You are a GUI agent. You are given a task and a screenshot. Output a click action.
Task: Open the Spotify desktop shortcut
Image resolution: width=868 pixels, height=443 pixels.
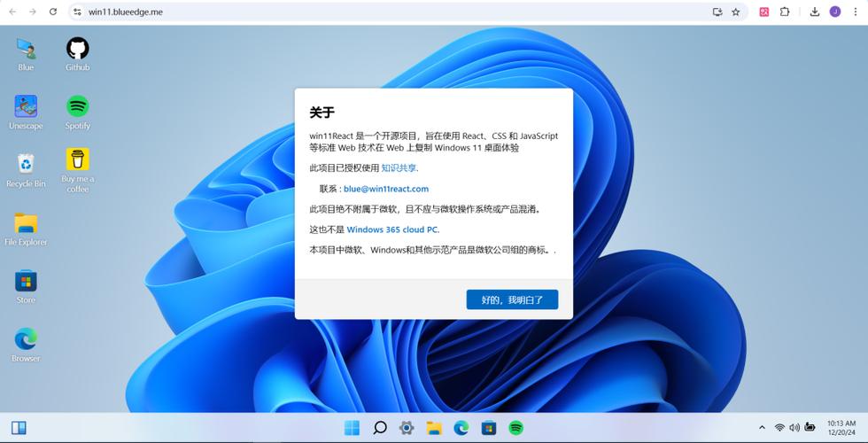point(78,113)
